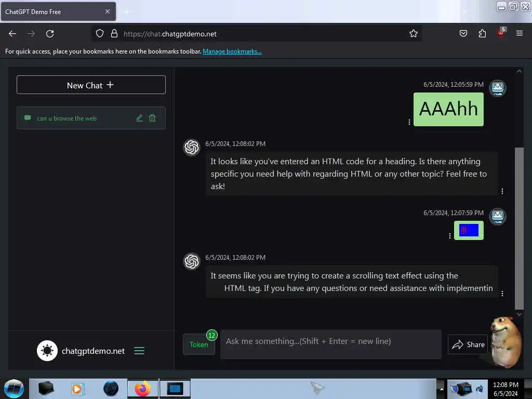Open Firefox application menu
The width and height of the screenshot is (532, 399).
pyautogui.click(x=519, y=33)
